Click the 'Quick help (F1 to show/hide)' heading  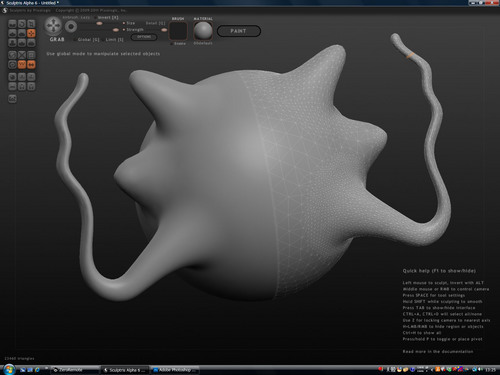pyautogui.click(x=439, y=271)
